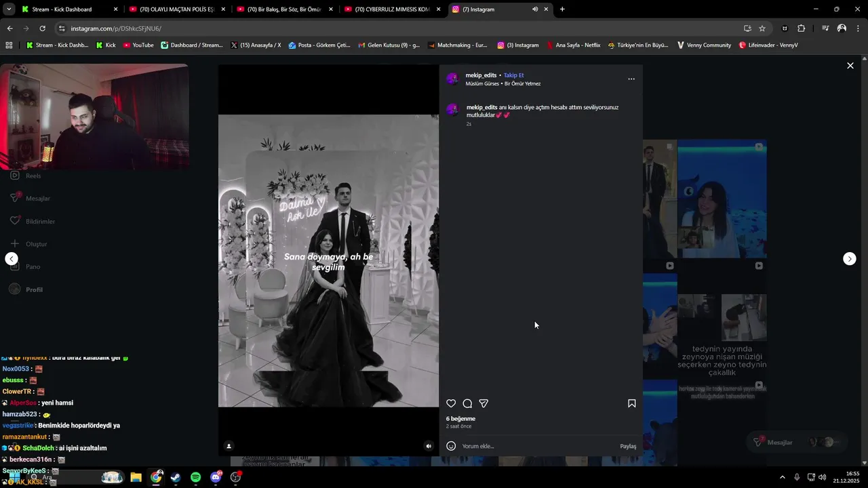
Task: Close the Instagram browser tab
Action: click(546, 9)
